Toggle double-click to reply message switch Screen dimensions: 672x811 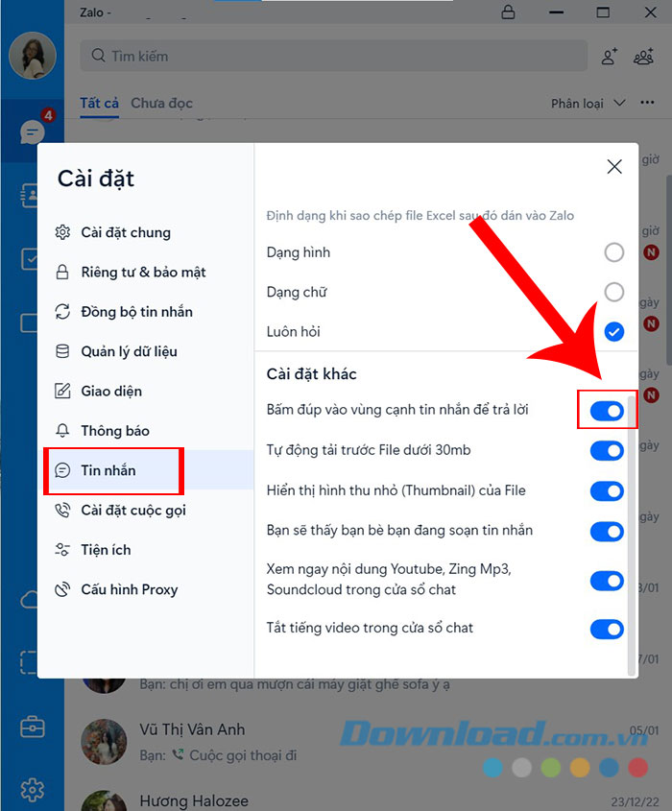tap(607, 411)
